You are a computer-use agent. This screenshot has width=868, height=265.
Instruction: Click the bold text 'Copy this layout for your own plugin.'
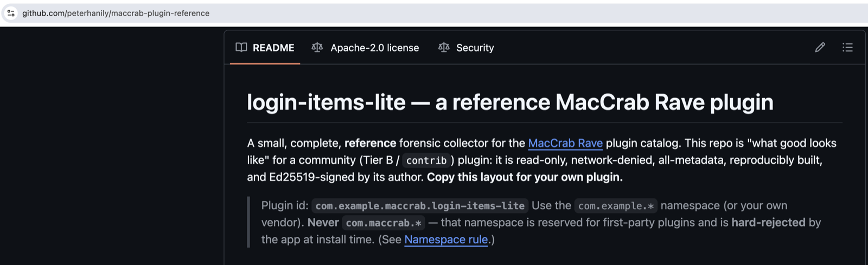[525, 177]
